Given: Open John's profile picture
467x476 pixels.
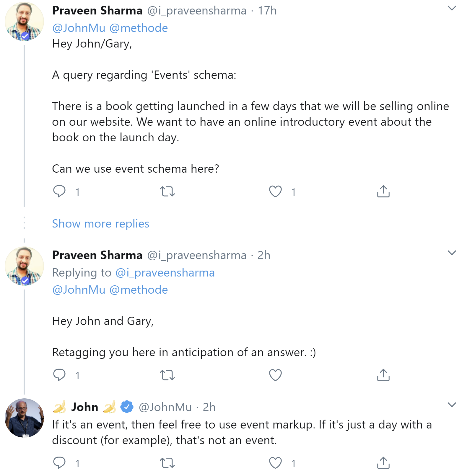Looking at the screenshot, I should point(24,418).
